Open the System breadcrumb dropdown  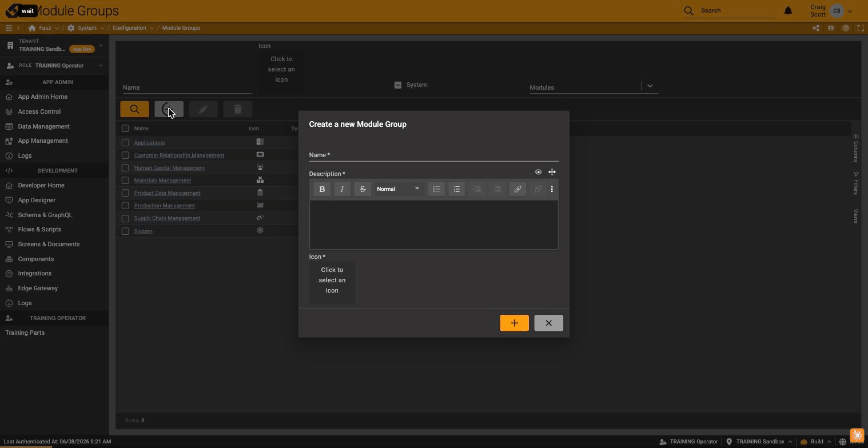click(102, 28)
